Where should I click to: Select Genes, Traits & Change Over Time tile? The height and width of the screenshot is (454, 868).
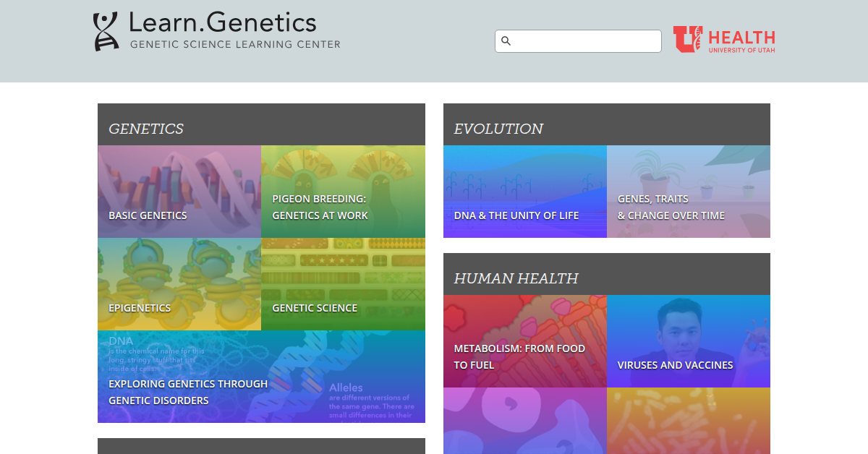689,192
